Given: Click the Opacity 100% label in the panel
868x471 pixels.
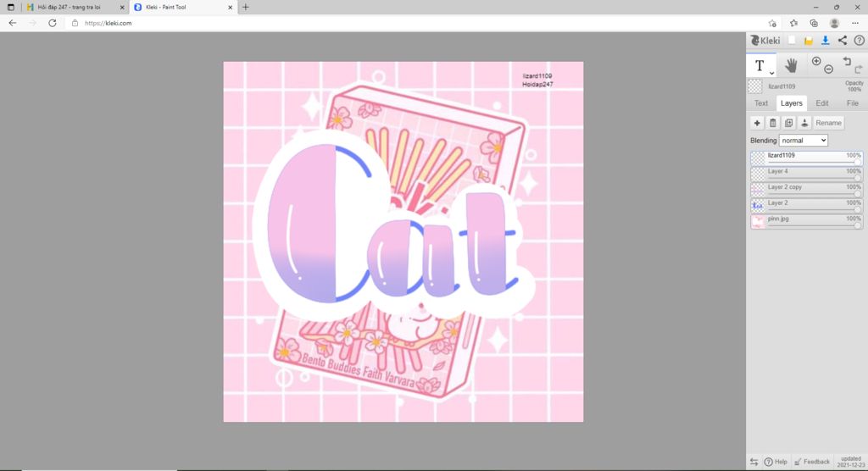Looking at the screenshot, I should click(x=854, y=86).
